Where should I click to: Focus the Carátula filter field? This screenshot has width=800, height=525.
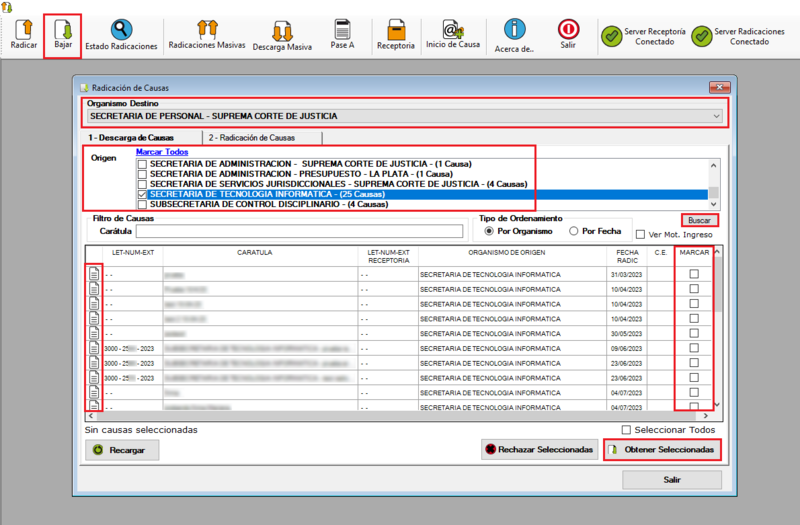point(299,232)
